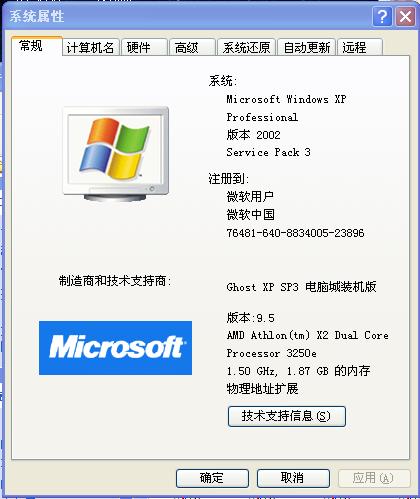Switch to the 自动更新 tab
The height and width of the screenshot is (499, 420).
[307, 47]
